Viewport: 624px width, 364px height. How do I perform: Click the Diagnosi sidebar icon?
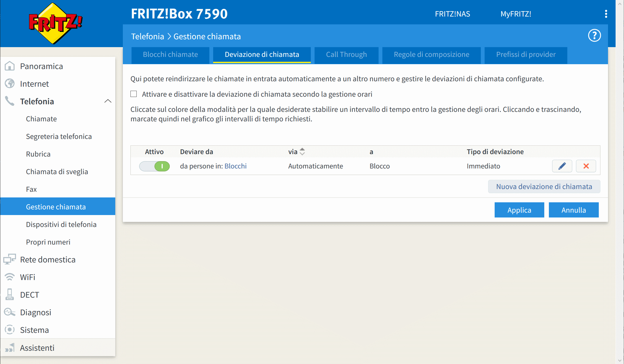point(10,312)
